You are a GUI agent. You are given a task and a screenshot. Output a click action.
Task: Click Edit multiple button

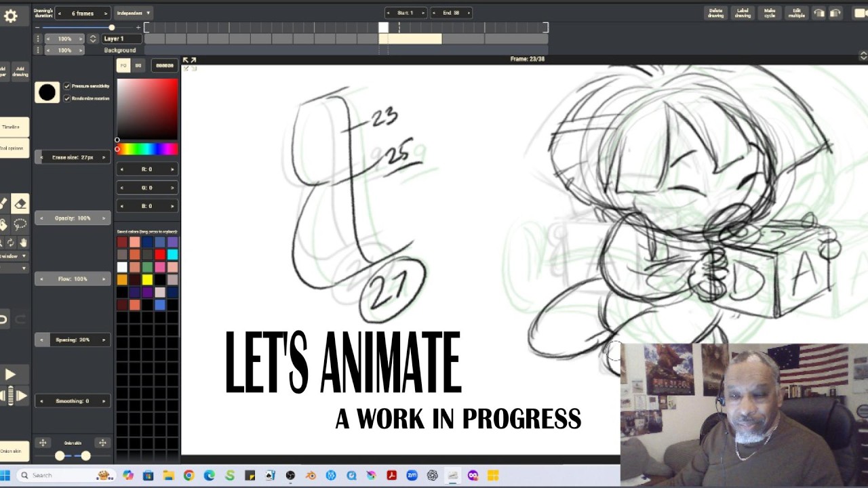pyautogui.click(x=797, y=13)
